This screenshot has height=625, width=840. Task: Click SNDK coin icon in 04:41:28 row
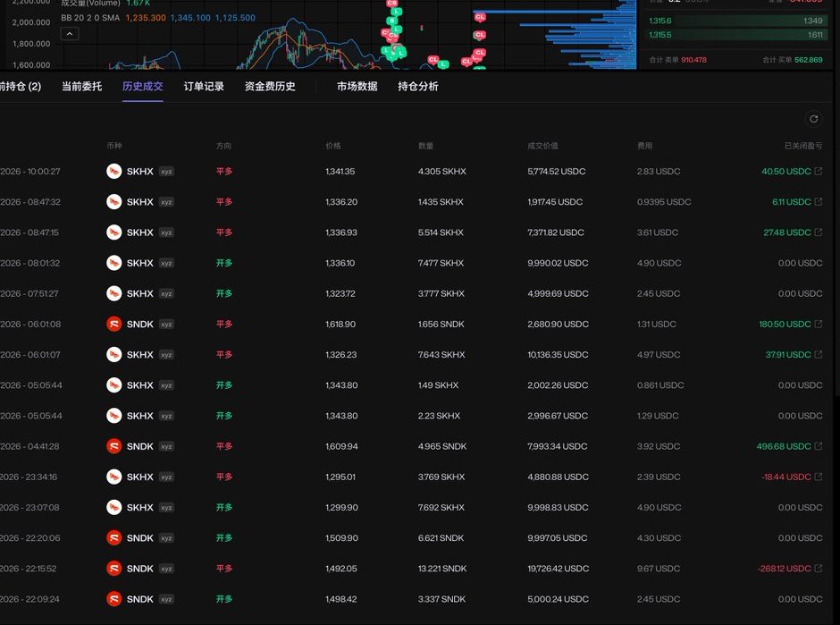click(x=113, y=446)
